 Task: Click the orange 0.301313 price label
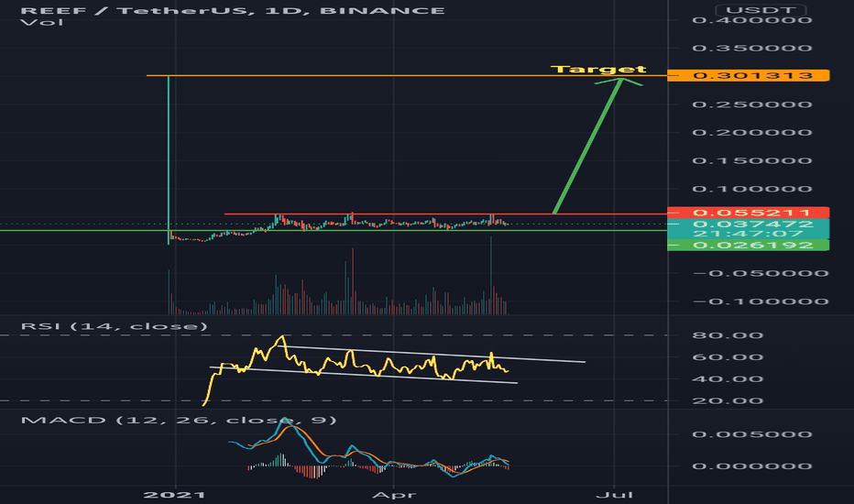[749, 75]
